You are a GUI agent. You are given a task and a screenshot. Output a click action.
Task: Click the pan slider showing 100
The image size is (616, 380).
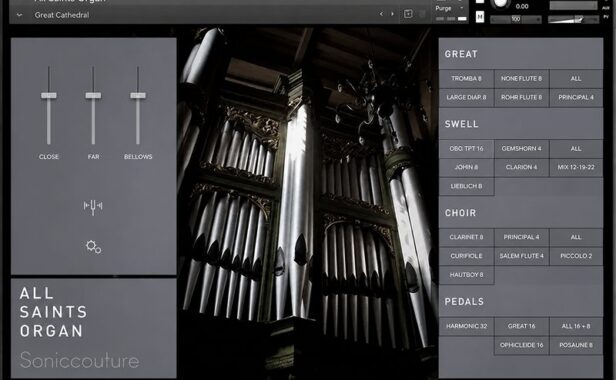(x=515, y=19)
